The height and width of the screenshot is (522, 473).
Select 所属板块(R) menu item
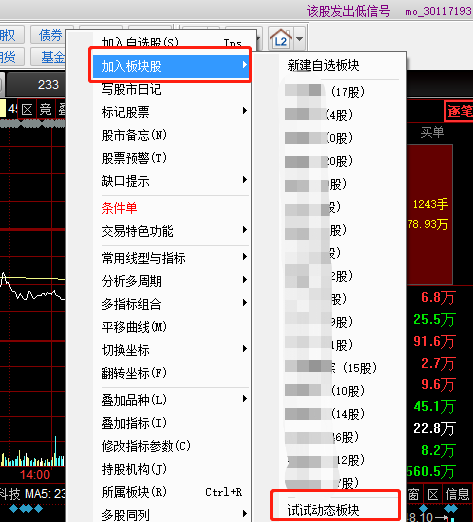pos(171,492)
